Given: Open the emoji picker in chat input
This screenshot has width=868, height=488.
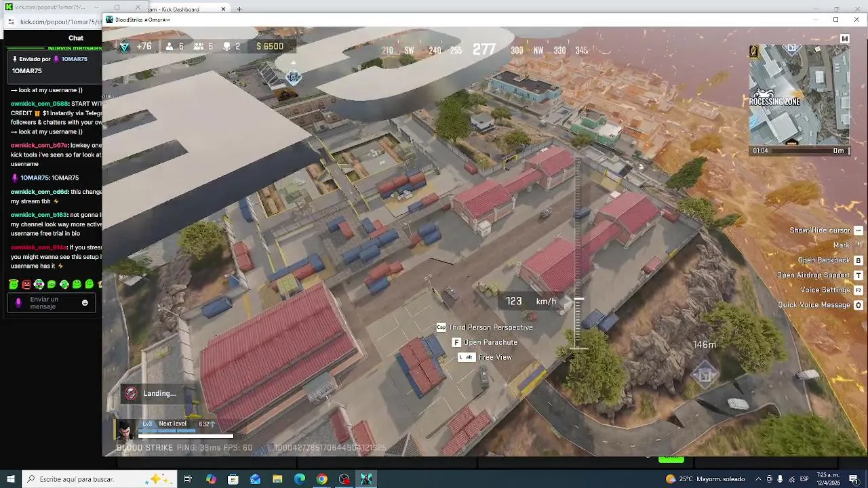Looking at the screenshot, I should pyautogui.click(x=85, y=303).
